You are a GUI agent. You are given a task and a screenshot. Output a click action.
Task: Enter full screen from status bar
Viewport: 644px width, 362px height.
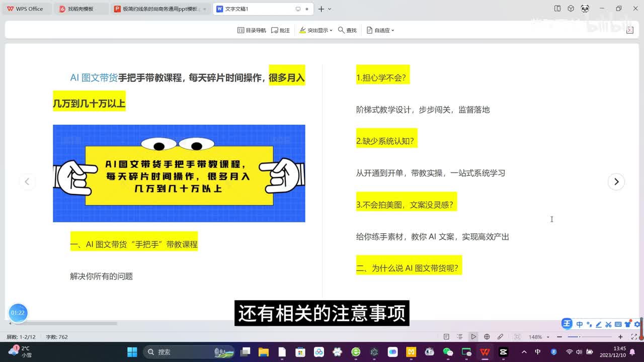[x=633, y=337]
